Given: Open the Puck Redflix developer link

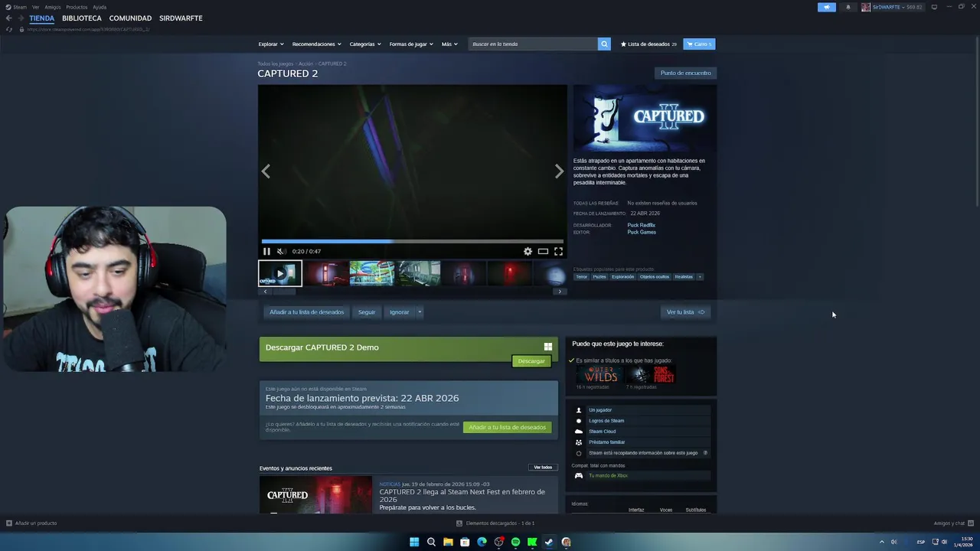Looking at the screenshot, I should 642,225.
